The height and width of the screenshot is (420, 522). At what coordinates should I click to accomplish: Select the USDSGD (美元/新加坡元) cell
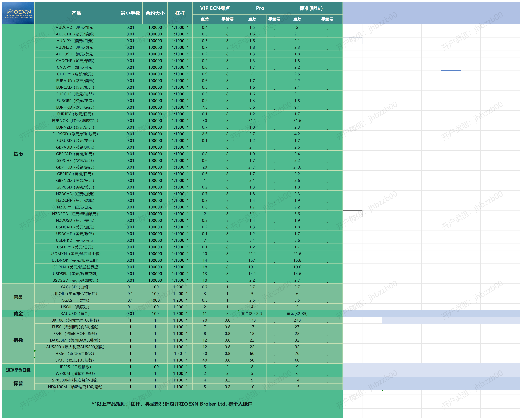(76, 280)
